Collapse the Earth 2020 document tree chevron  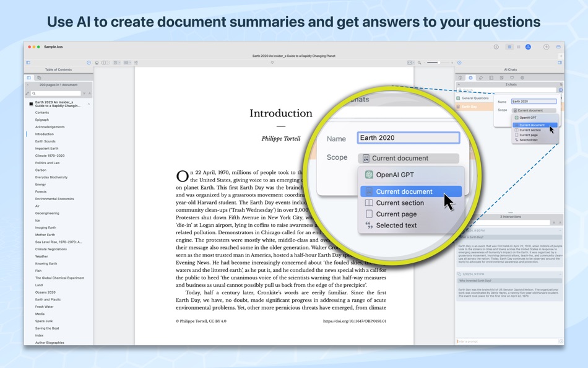click(89, 104)
